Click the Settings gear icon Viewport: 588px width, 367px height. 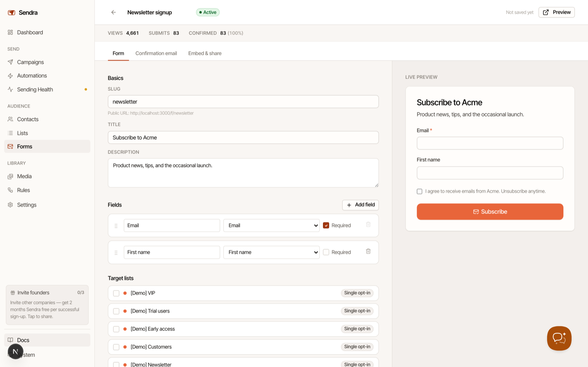pos(11,205)
